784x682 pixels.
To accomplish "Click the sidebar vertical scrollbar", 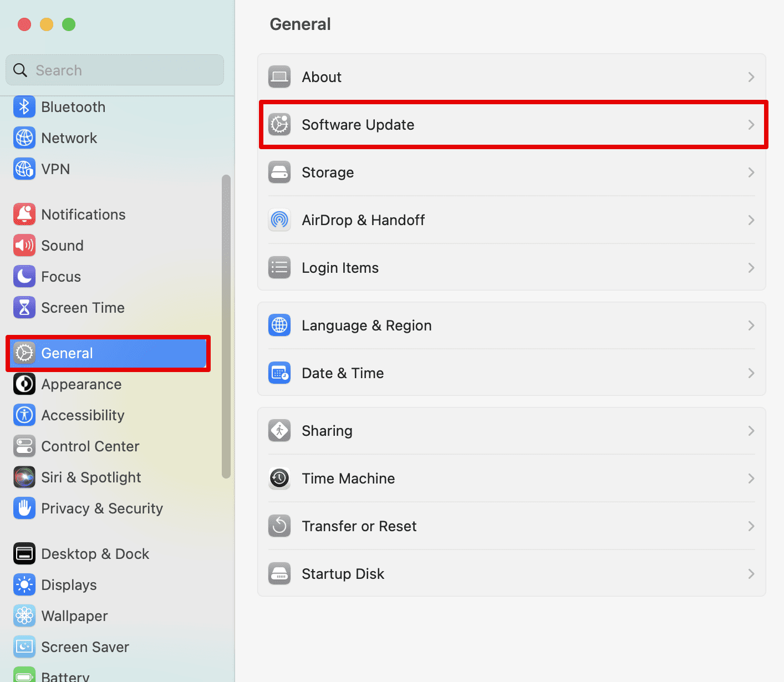I will click(226, 326).
